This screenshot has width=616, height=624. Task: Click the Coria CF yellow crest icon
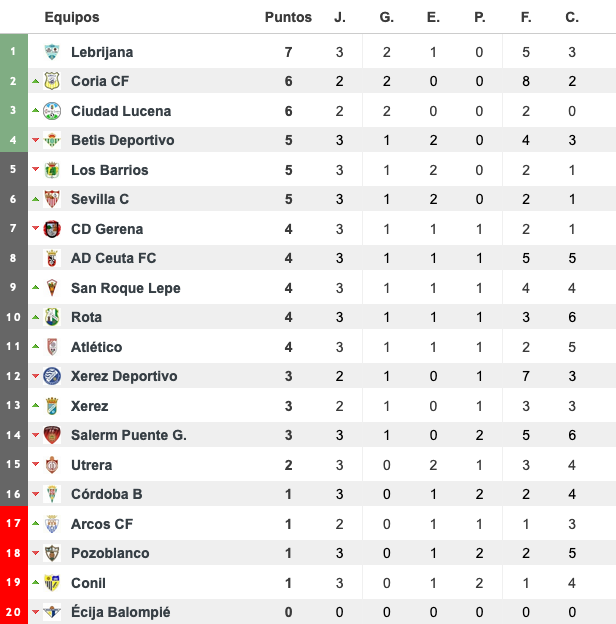52,81
